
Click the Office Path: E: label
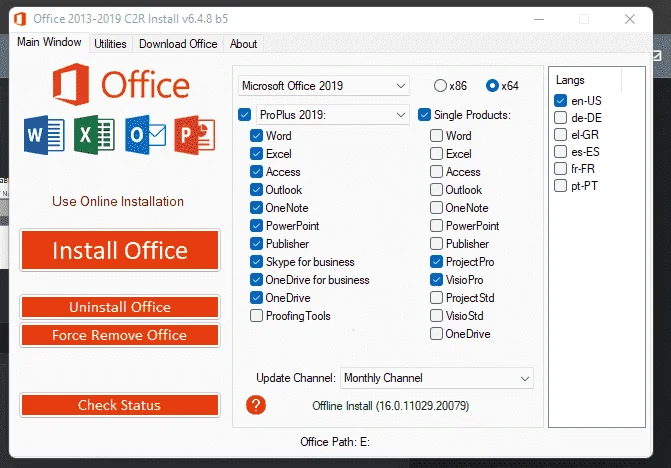pyautogui.click(x=335, y=441)
